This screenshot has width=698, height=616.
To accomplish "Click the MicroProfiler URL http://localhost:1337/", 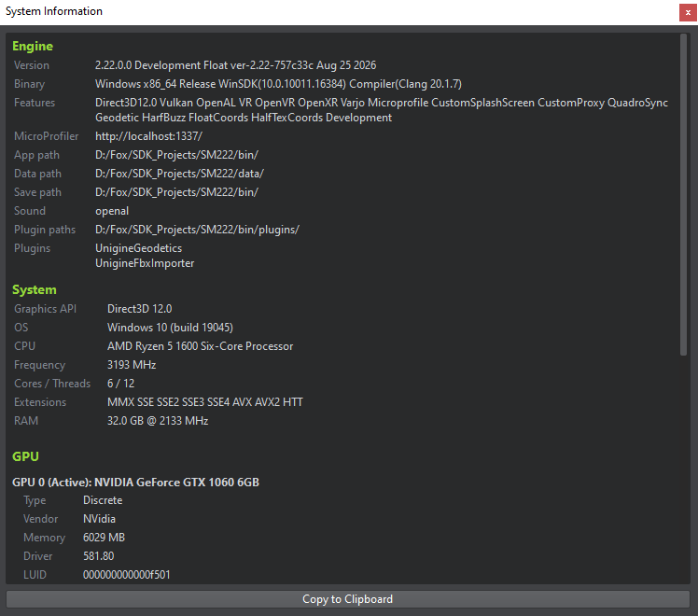I will pyautogui.click(x=148, y=136).
